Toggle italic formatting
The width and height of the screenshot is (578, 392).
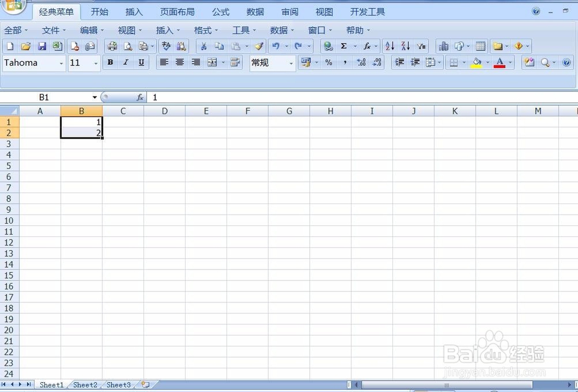[x=125, y=62]
